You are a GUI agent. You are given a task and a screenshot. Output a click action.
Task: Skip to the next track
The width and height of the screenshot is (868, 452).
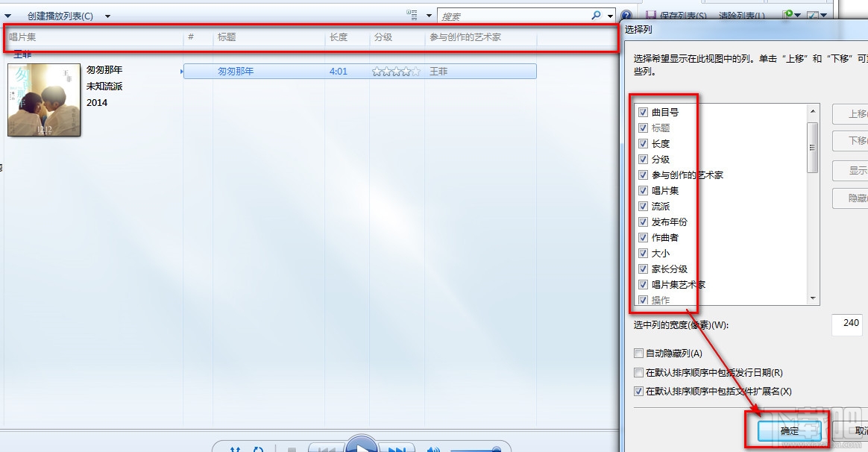(397, 447)
